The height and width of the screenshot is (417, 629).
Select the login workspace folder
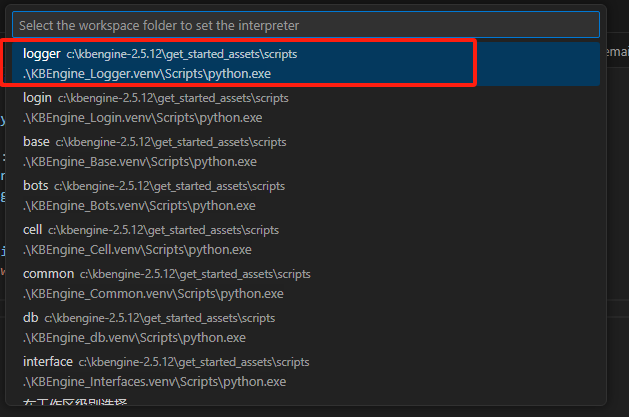(x=306, y=108)
